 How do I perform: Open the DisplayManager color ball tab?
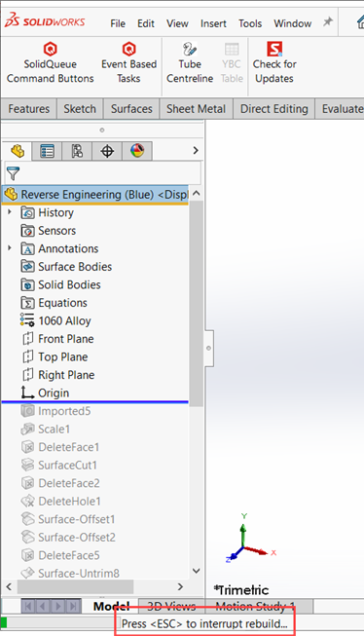(x=137, y=151)
